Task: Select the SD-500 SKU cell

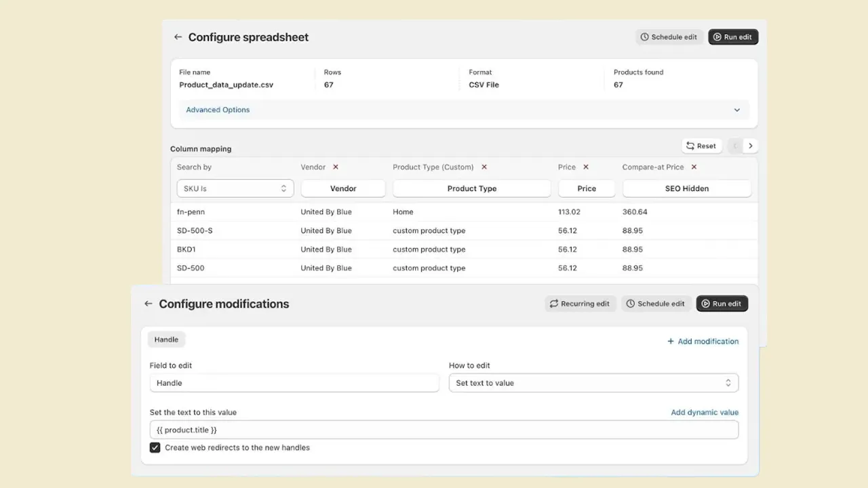Action: [191, 268]
